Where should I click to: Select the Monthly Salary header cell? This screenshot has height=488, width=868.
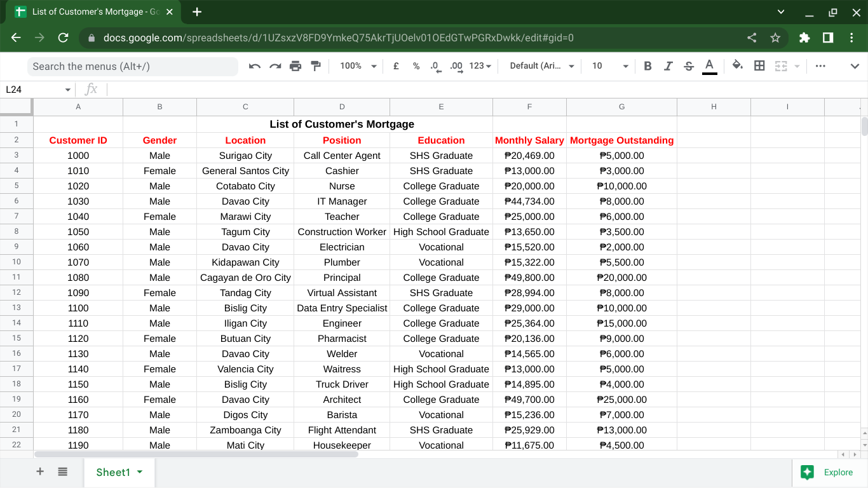(x=529, y=140)
